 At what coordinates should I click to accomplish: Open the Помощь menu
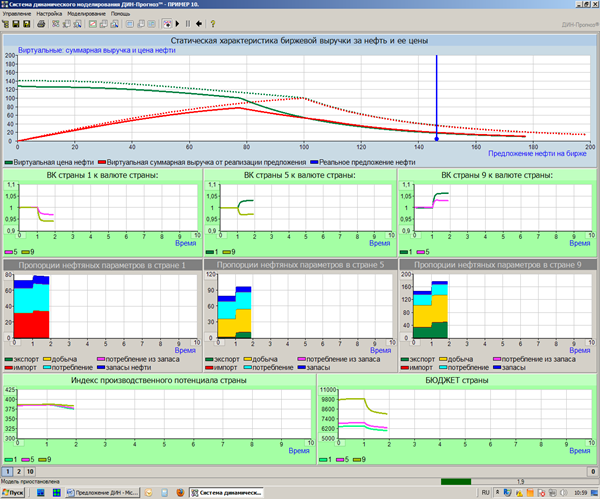pos(121,13)
